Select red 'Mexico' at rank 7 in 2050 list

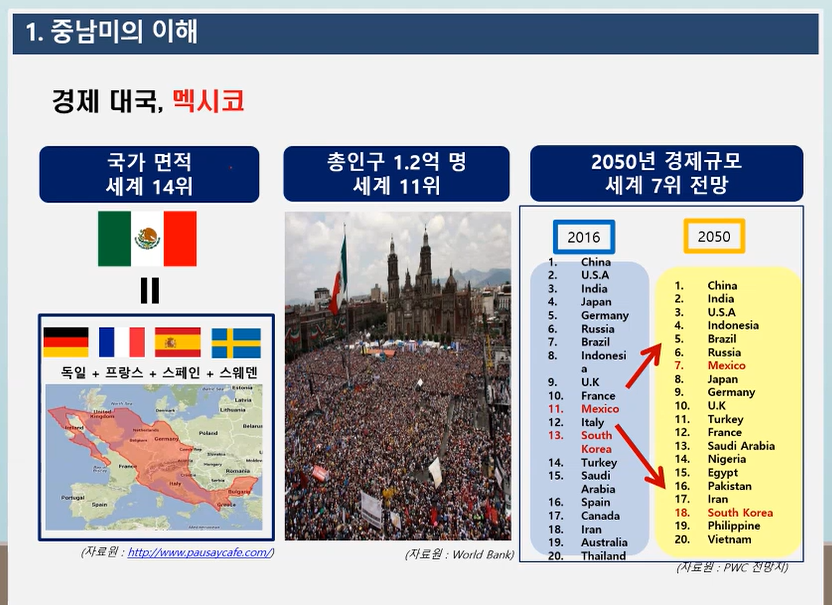(x=726, y=365)
